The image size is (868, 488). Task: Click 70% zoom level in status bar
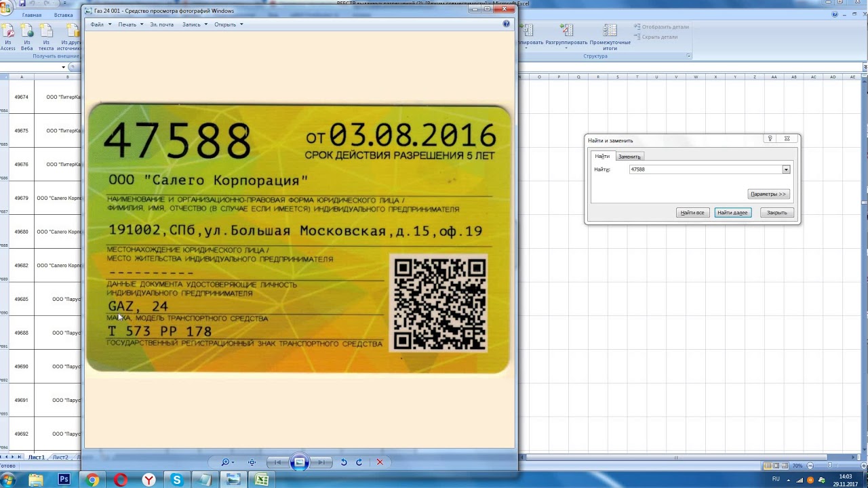click(797, 466)
